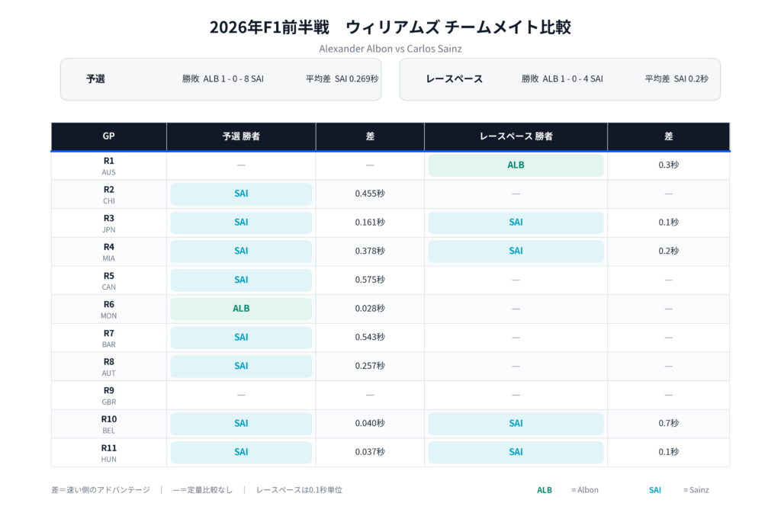
Task: Select the R2 CHI row label
Action: pos(108,194)
